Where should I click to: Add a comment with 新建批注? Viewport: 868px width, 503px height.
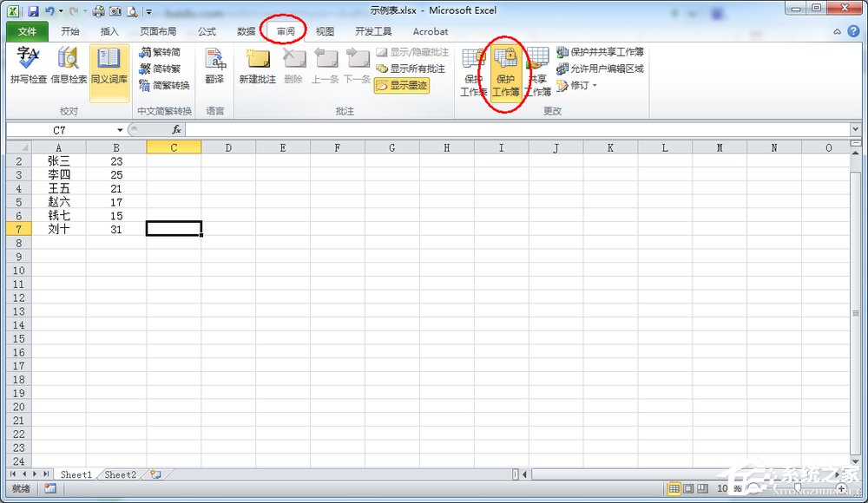(256, 66)
